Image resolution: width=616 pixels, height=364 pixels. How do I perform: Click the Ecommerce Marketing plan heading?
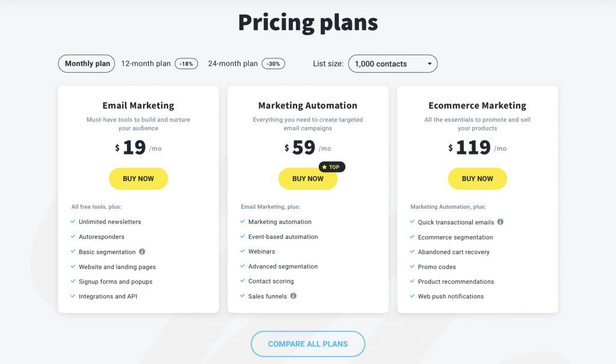tap(477, 105)
